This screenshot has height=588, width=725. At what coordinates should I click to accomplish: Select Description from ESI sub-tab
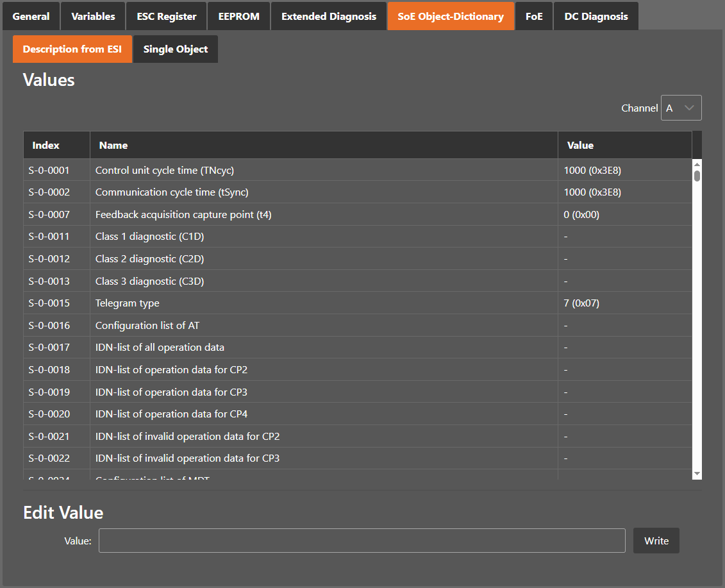(x=72, y=49)
